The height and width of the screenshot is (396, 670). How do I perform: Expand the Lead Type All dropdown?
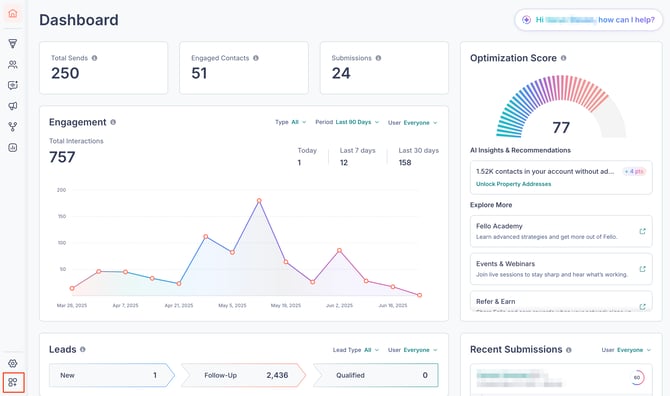(x=356, y=350)
